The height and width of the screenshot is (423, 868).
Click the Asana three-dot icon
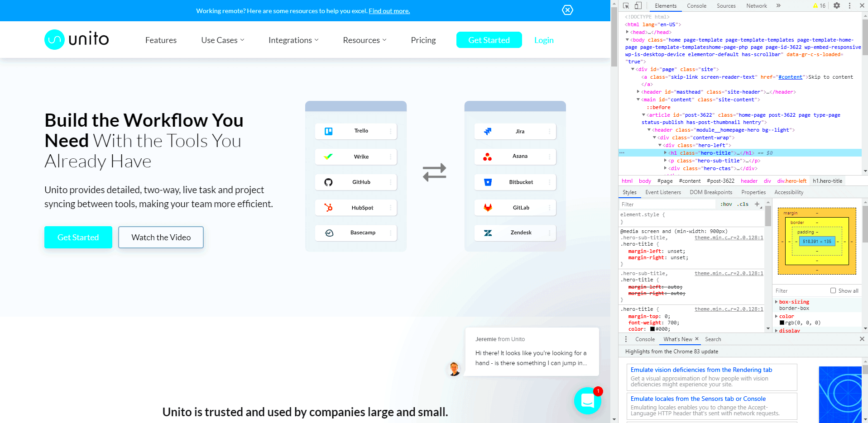[x=488, y=157]
